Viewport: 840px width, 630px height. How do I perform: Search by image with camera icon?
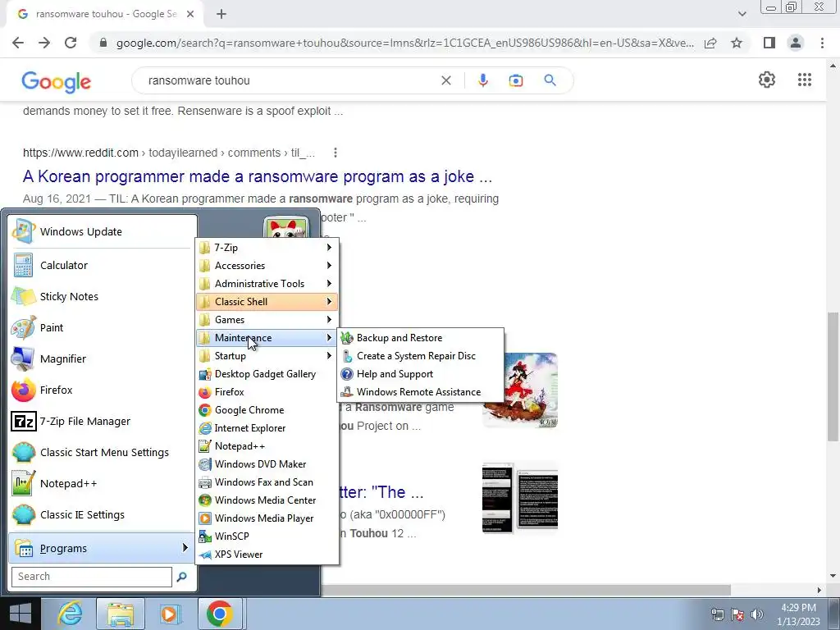516,80
